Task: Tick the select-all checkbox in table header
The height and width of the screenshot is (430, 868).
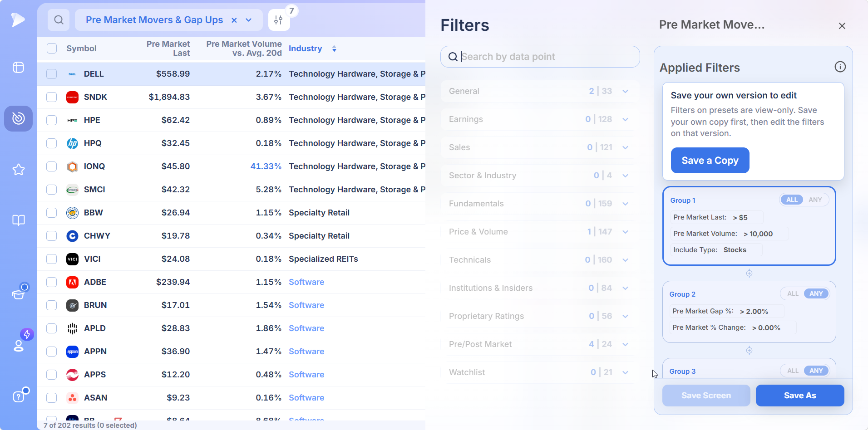Action: tap(52, 49)
